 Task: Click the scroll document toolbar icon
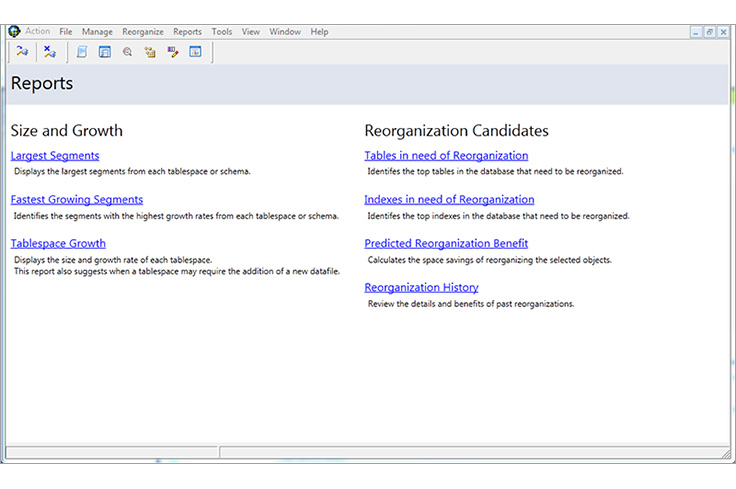(x=82, y=52)
